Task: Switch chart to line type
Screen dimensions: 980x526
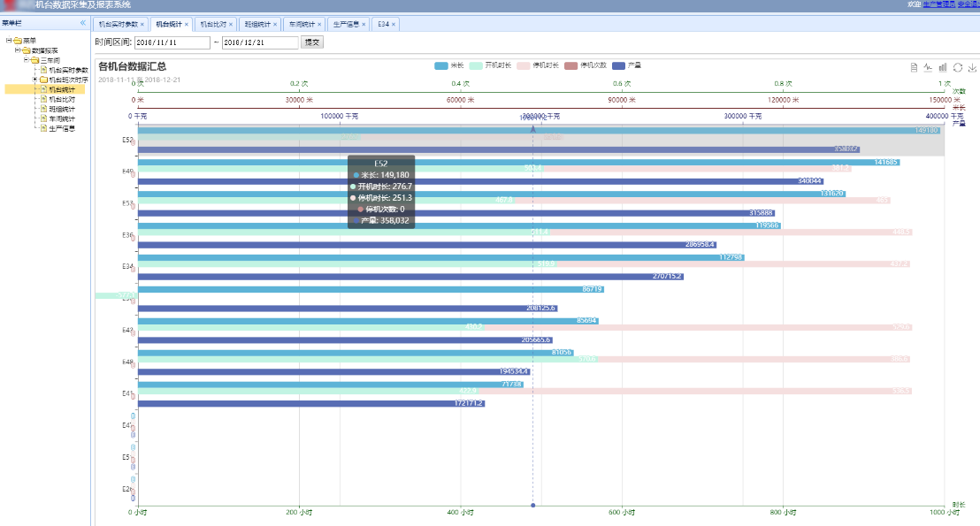Action: pos(928,67)
